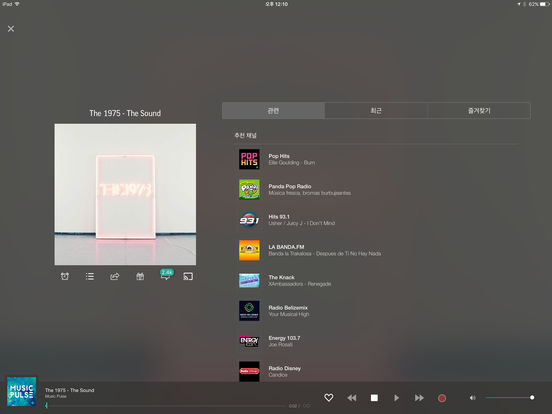This screenshot has width=552, height=414.
Task: Open Radio Disney station logo
Action: coord(249,371)
